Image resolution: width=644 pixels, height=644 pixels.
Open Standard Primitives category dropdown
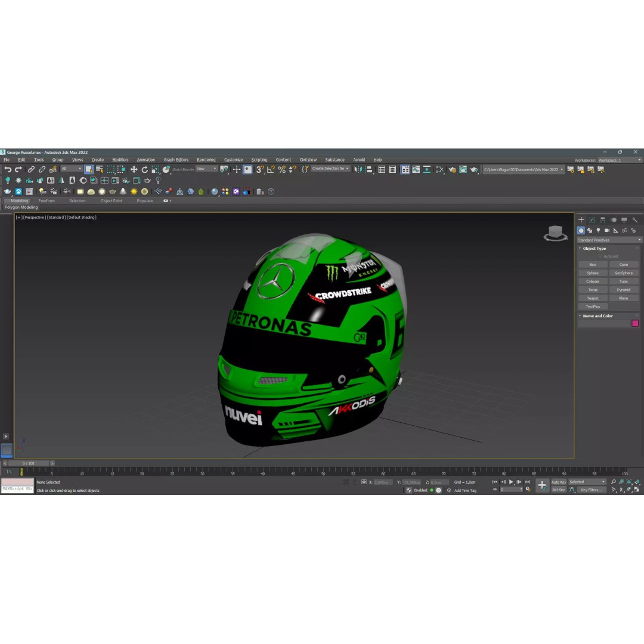click(609, 240)
